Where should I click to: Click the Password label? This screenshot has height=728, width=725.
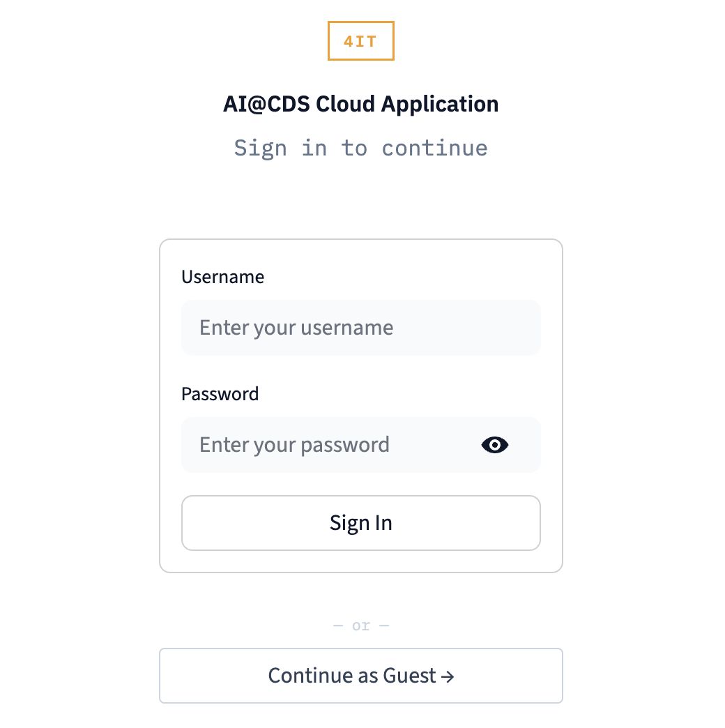220,394
